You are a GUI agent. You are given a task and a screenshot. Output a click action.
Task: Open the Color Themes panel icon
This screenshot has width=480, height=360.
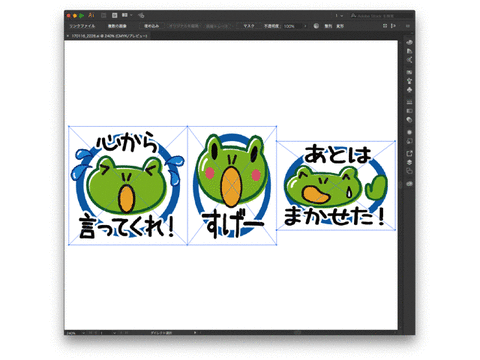pos(409,60)
